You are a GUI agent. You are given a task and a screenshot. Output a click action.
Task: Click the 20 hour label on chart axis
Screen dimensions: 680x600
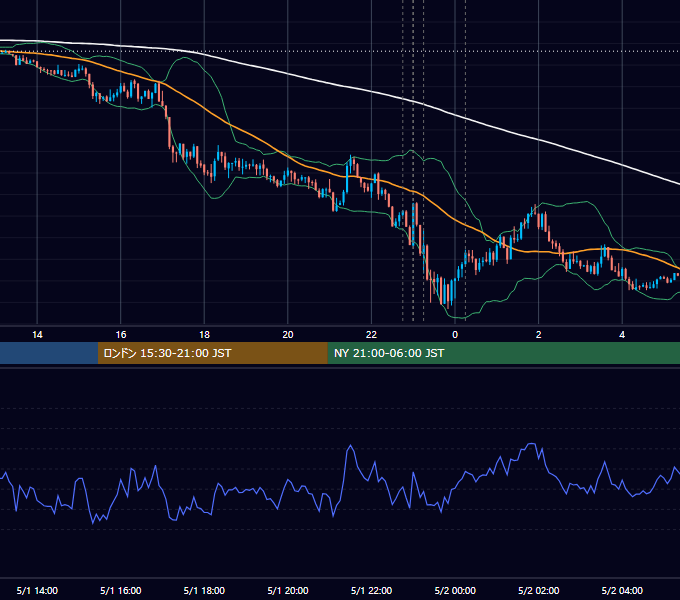[x=288, y=335]
